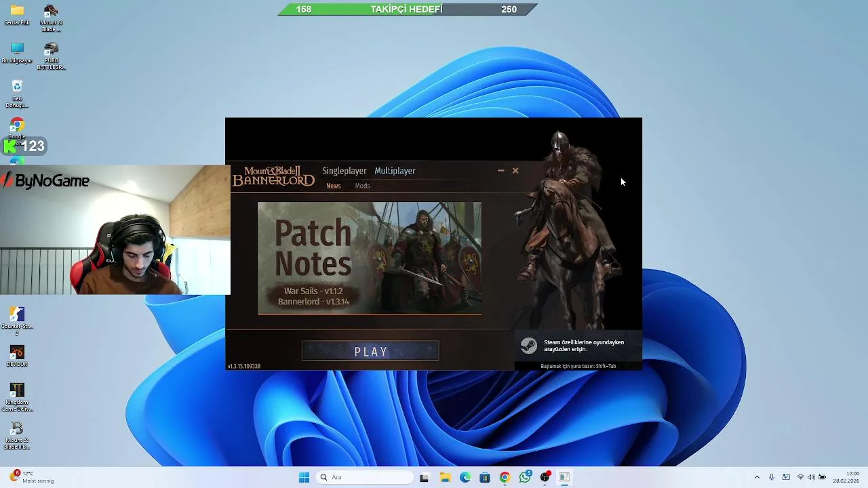This screenshot has height=488, width=868.
Task: Switch to the Multiplayer tab
Action: coord(395,171)
